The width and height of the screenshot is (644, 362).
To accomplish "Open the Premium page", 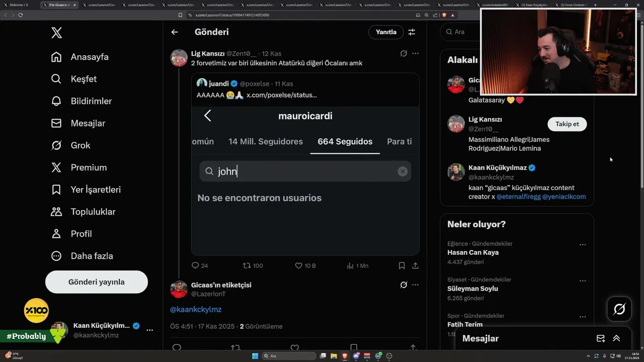I will (79, 167).
